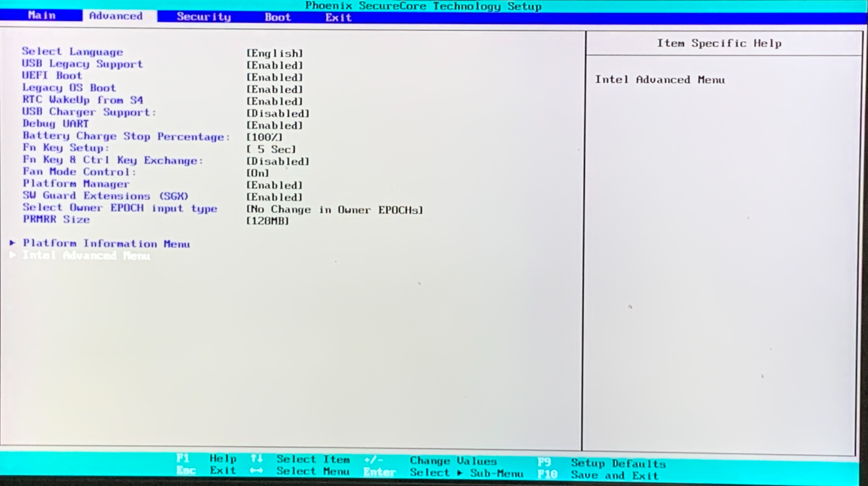
Task: Toggle USB Legacy Support Enabled value
Action: (x=275, y=65)
